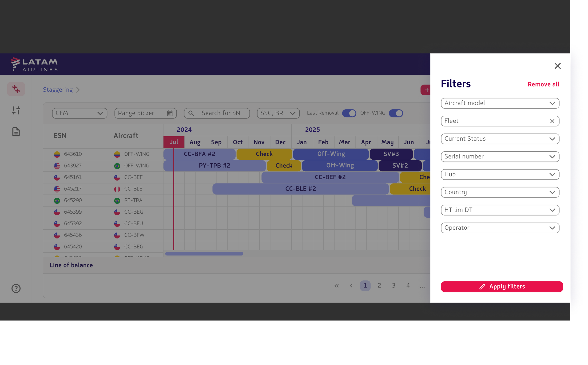Screen dimensions: 588x365
Task: Click the Range picker calendar icon
Action: point(170,113)
